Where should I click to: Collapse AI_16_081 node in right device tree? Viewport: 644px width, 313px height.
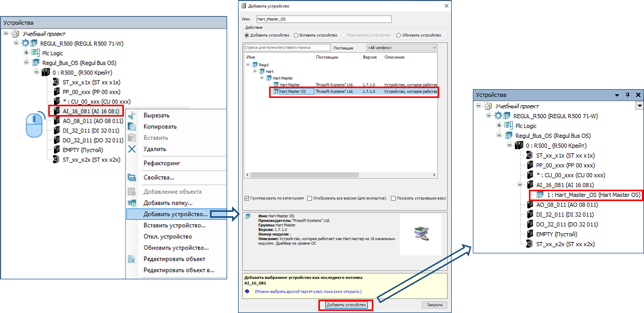coord(520,185)
